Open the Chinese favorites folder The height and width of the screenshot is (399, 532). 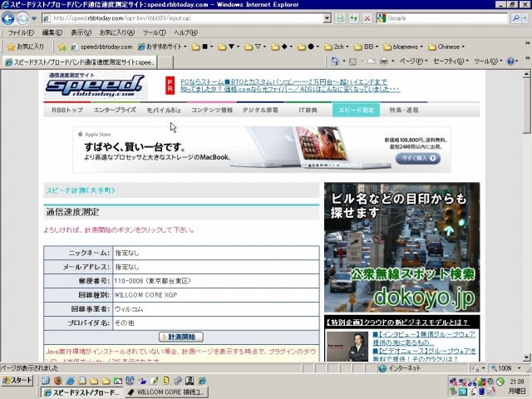point(446,47)
